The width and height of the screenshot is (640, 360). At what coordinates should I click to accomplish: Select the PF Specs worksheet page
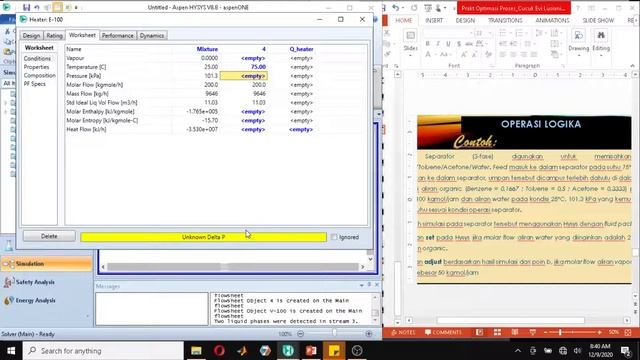pos(34,84)
